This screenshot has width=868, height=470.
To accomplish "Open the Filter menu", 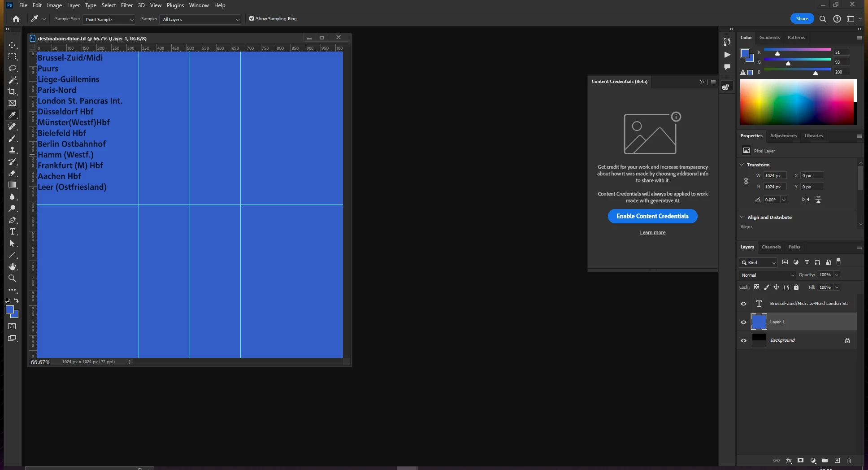I will coord(127,5).
